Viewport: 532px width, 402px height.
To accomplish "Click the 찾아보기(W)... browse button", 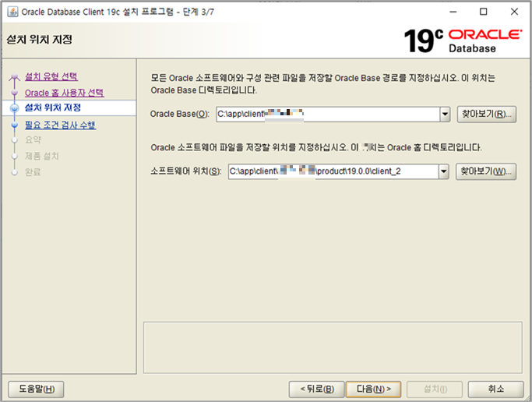I will (486, 171).
